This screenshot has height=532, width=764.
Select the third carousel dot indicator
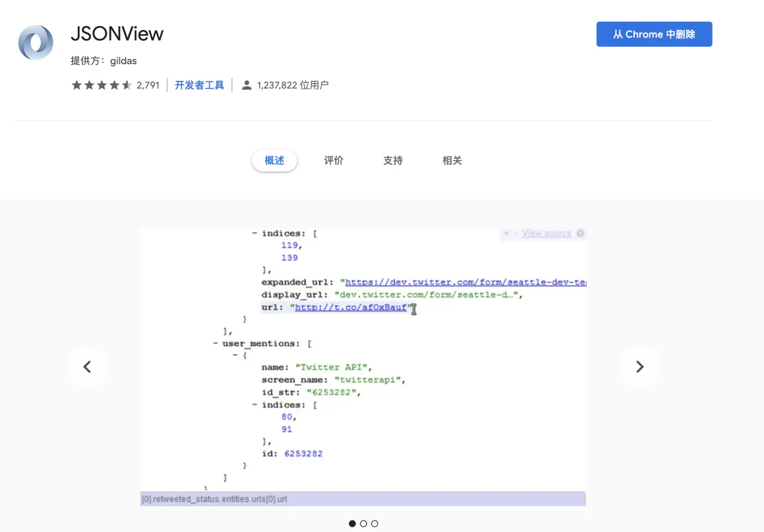click(374, 523)
